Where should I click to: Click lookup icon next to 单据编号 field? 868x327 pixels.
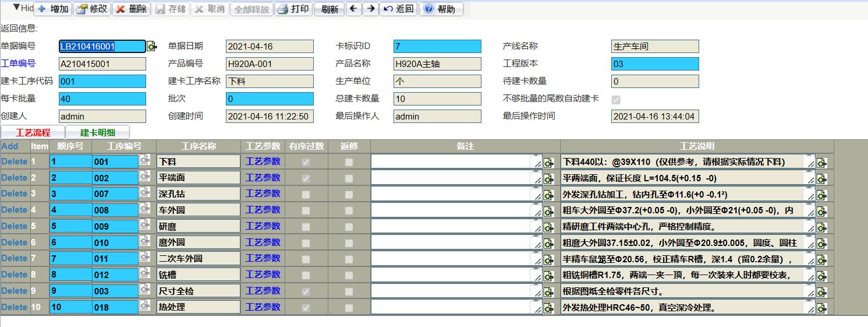(x=151, y=47)
